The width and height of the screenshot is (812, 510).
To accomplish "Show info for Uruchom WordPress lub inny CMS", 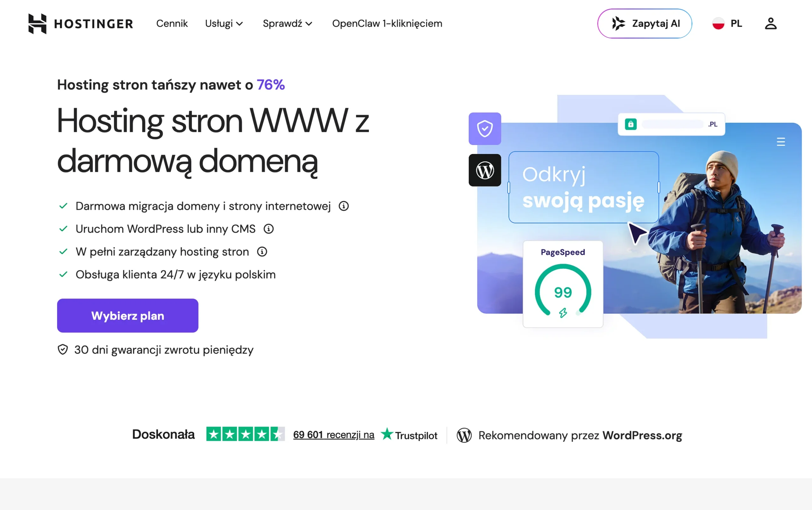I will [268, 229].
